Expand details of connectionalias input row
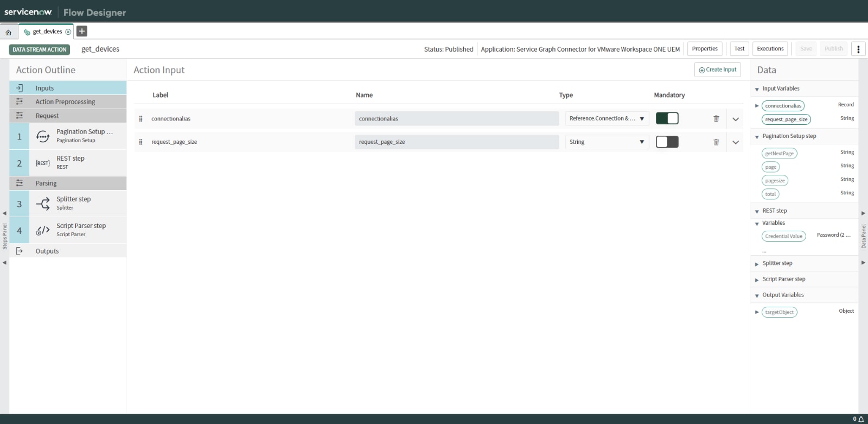Screen dimensions: 868x424 [736, 119]
